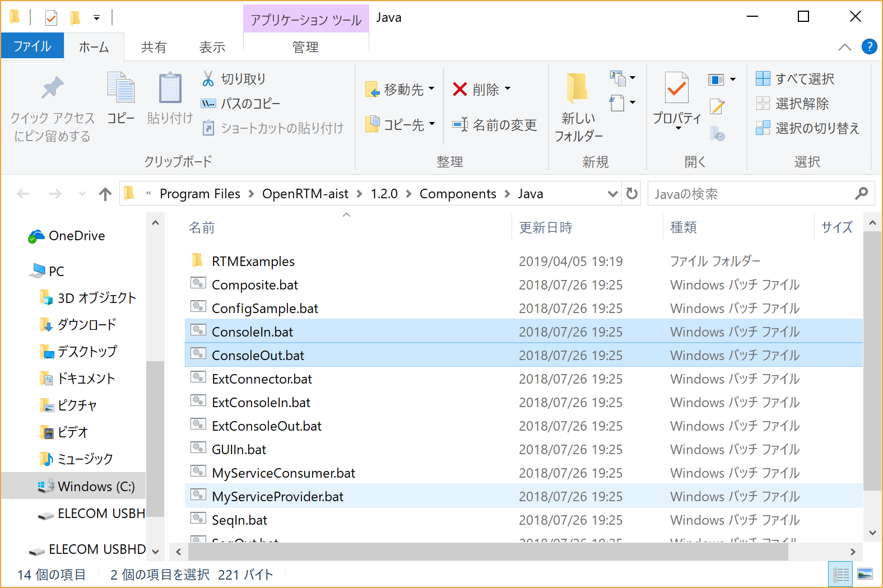
Task: Click Select all (すべて選択)
Action: (x=795, y=79)
